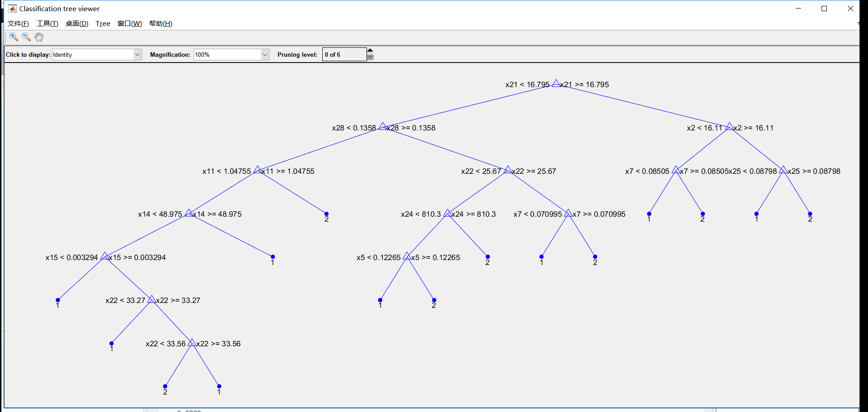Open the 文件(F) menu
Viewport: 868px width, 412px height.
(18, 24)
